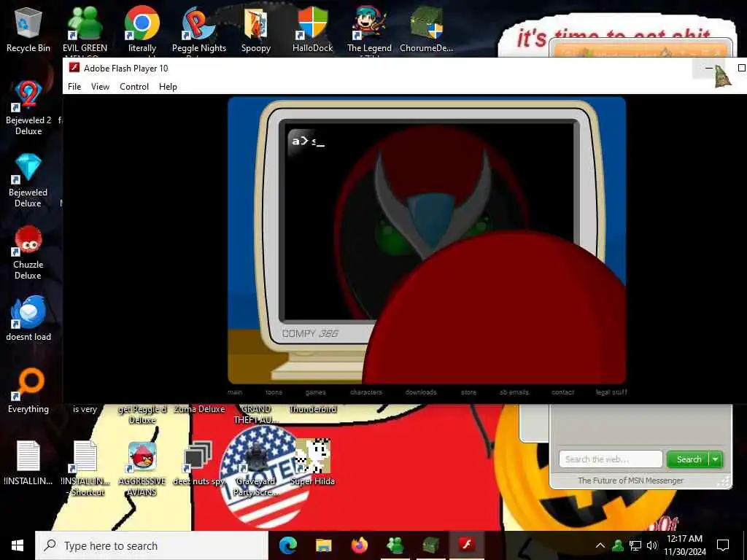Expand the Search button dropdown arrow

(716, 459)
